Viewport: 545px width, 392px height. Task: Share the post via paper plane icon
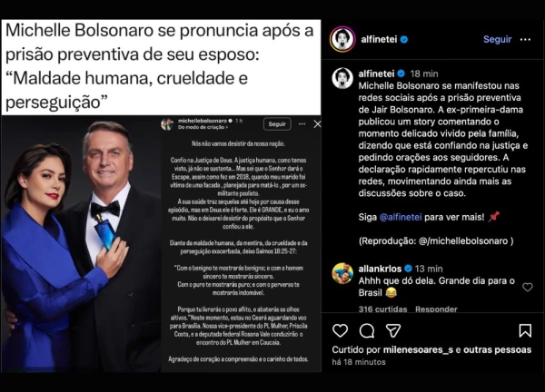tap(395, 331)
